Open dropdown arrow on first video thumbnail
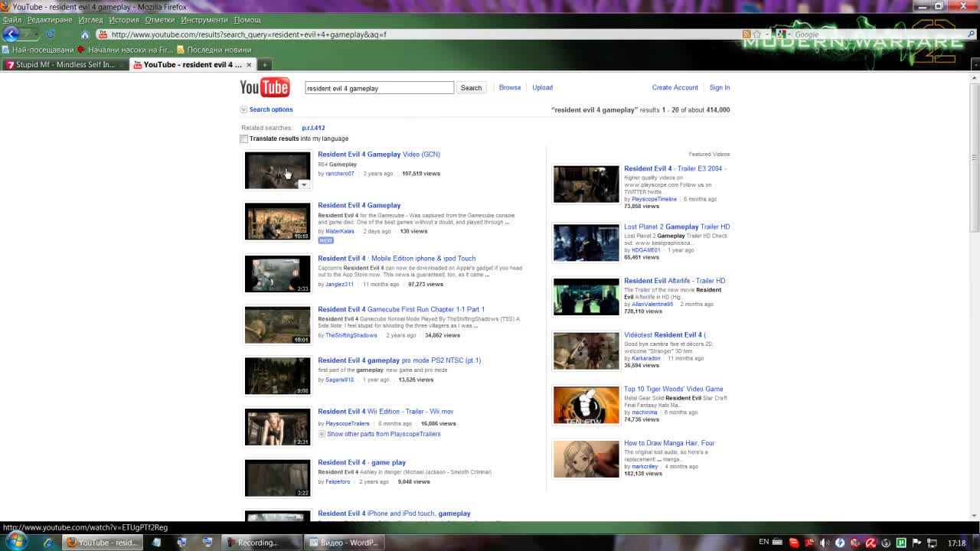This screenshot has width=980, height=551. pyautogui.click(x=304, y=184)
